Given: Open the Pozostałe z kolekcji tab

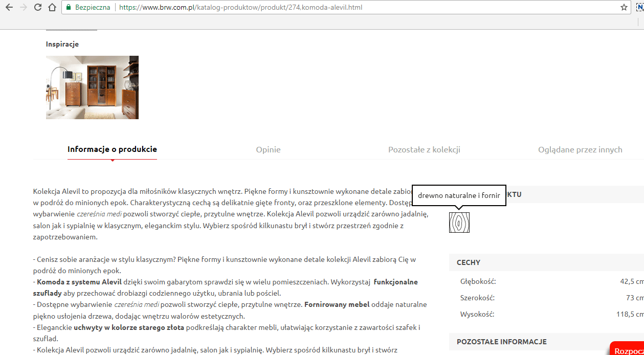Looking at the screenshot, I should coord(424,150).
